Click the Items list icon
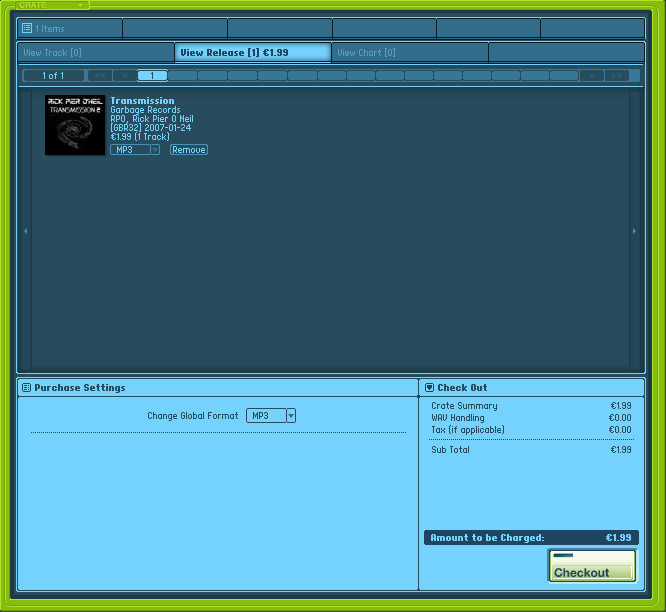666x612 pixels. 27,29
